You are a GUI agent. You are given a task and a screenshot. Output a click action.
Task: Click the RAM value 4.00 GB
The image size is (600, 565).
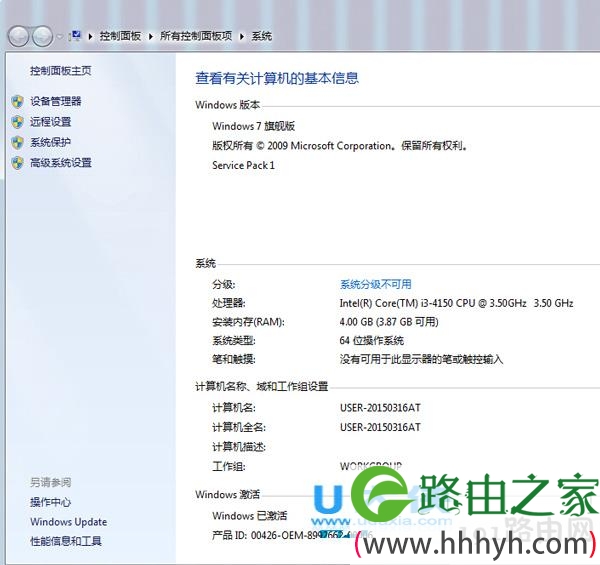coord(389,322)
